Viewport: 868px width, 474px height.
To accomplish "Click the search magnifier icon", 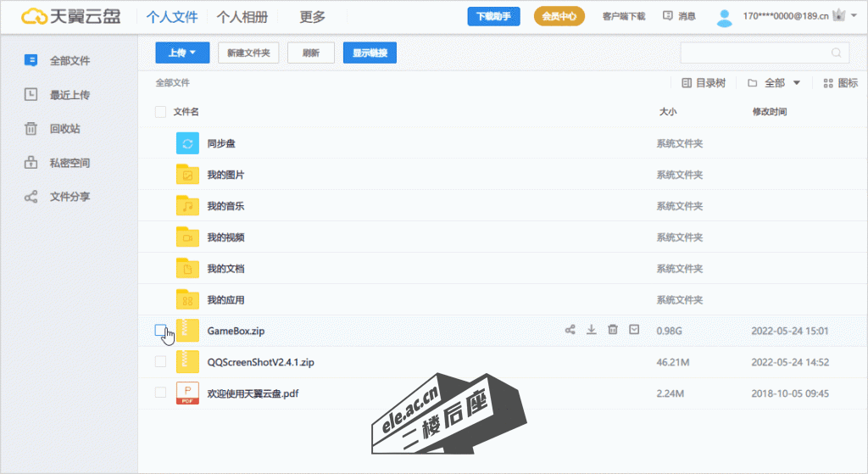I will click(836, 53).
